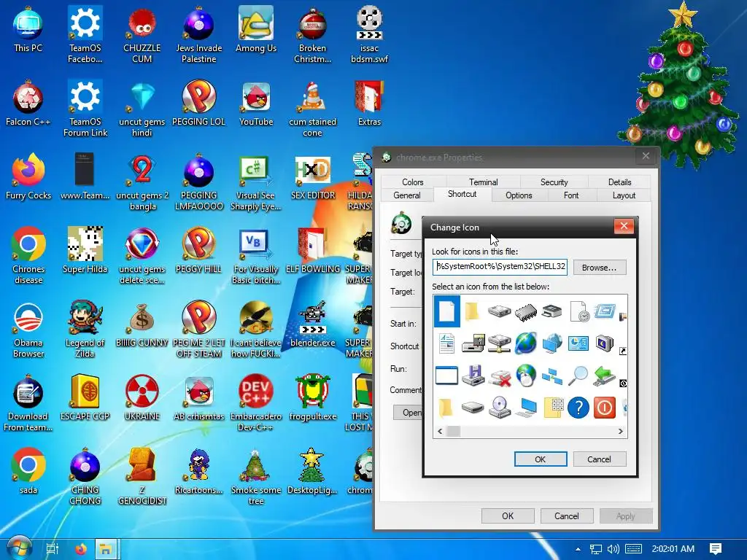Confirm with OK in Change Icon dialog

pos(541,459)
